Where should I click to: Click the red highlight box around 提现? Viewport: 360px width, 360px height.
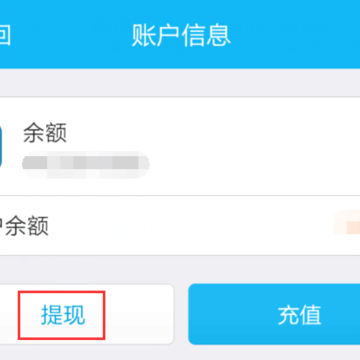coord(62,315)
